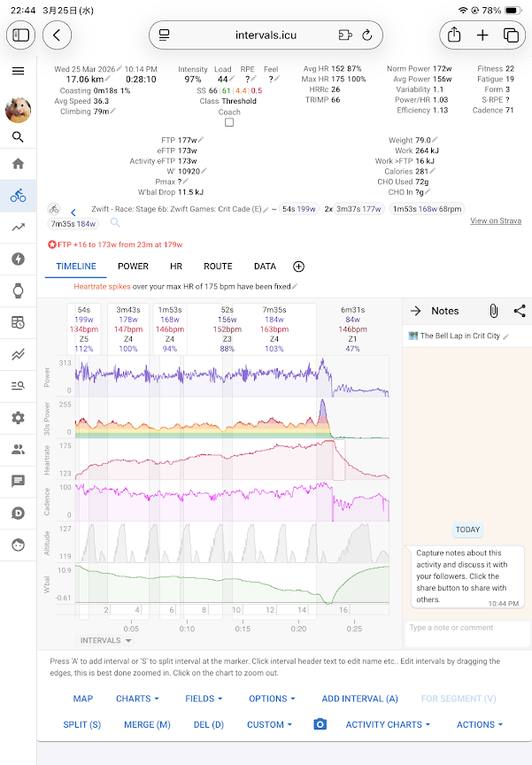532x765 pixels.
Task: Select the 54s 199w interval chip
Action: [x=299, y=209]
